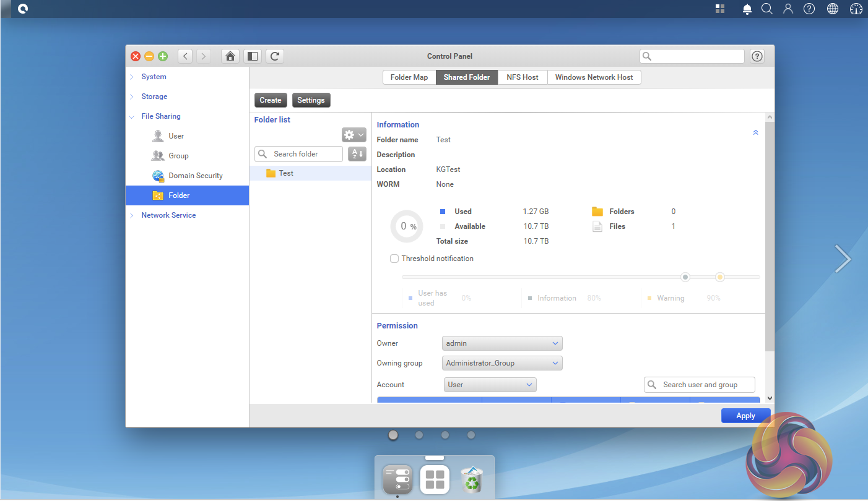
Task: Click the Warning threshold slider handle
Action: [720, 277]
